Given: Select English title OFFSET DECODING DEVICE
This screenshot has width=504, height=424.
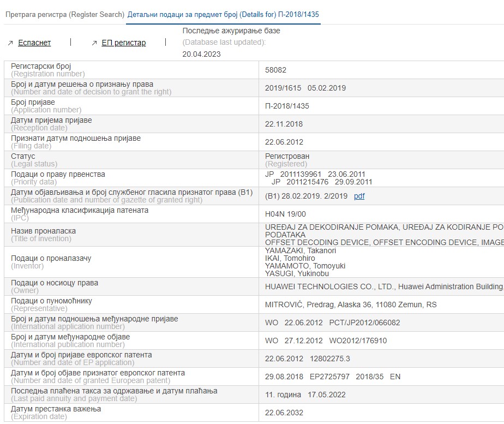Looking at the screenshot, I should tap(317, 242).
